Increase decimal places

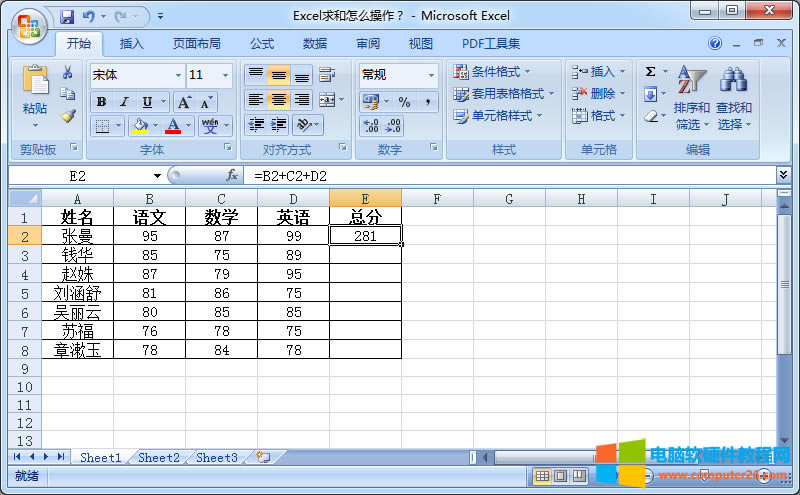tap(371, 125)
